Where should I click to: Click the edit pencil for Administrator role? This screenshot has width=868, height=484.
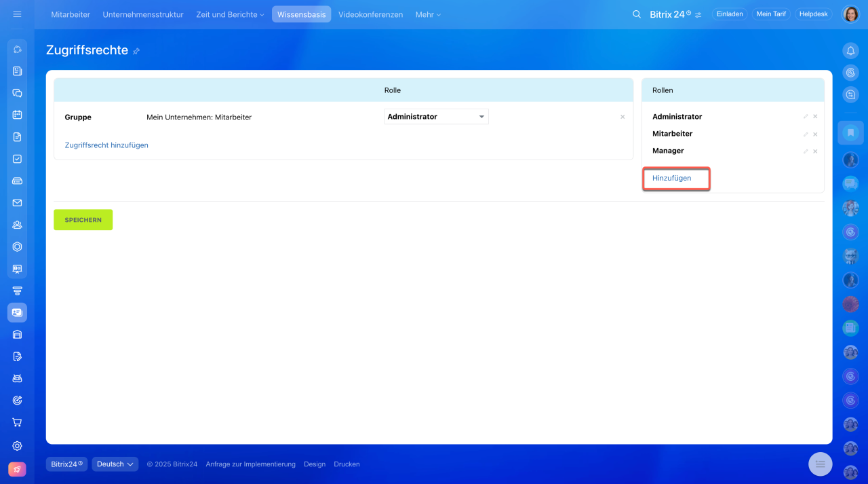[806, 117]
